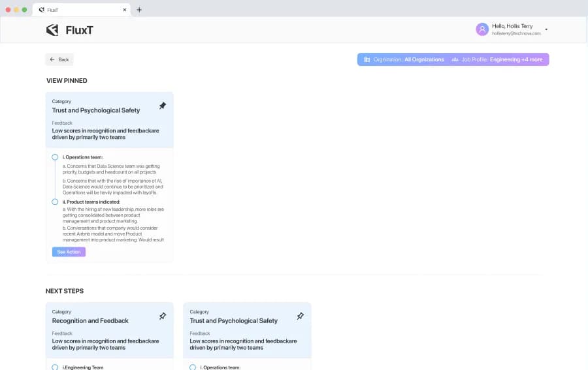
Task: Click 'i. Operations team:' text in pinned card
Action: (x=82, y=157)
